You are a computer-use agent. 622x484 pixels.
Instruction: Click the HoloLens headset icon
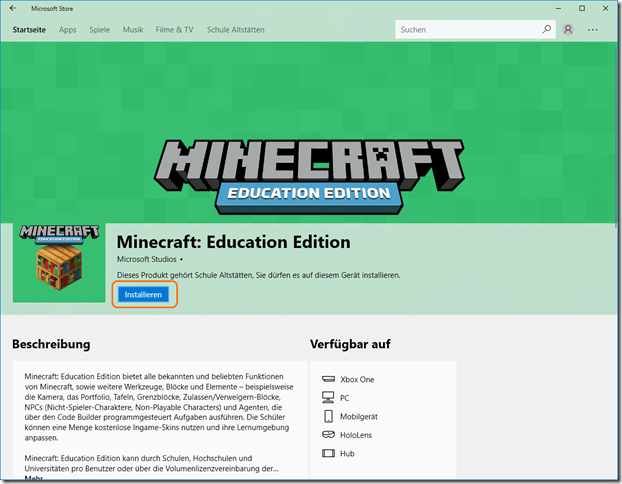point(328,435)
